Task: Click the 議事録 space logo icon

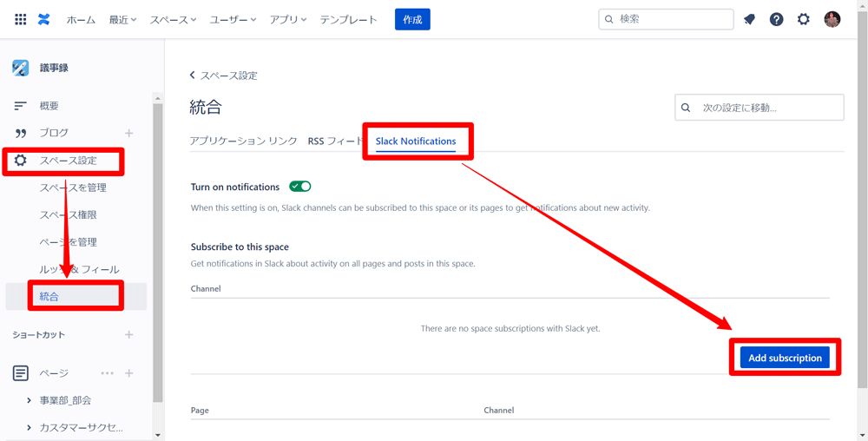Action: (x=21, y=68)
